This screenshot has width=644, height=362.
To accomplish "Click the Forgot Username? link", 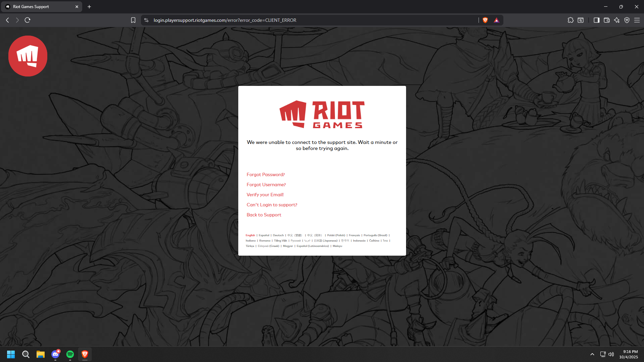I will 266,185.
